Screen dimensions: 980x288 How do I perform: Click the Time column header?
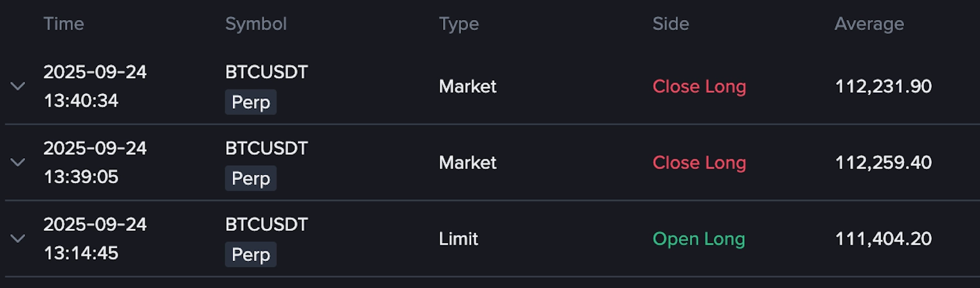[x=64, y=24]
